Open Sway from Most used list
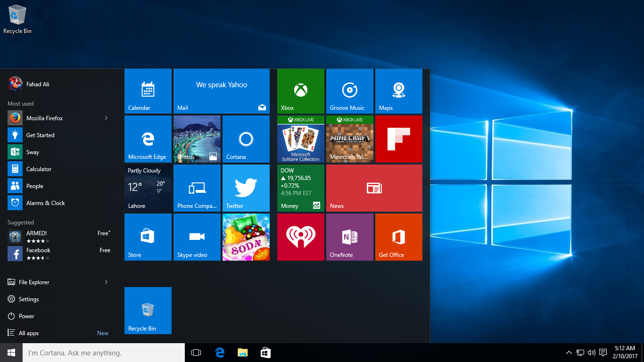 (x=59, y=152)
